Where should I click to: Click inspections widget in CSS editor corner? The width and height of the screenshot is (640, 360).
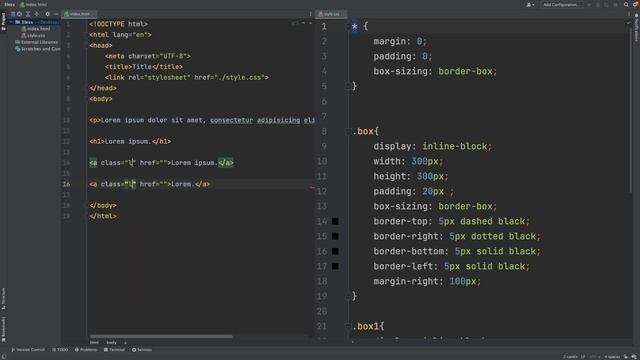point(628,23)
